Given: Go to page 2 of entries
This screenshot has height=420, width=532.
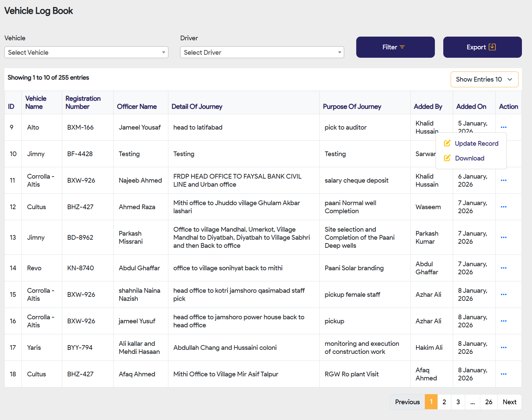Looking at the screenshot, I should [x=444, y=402].
